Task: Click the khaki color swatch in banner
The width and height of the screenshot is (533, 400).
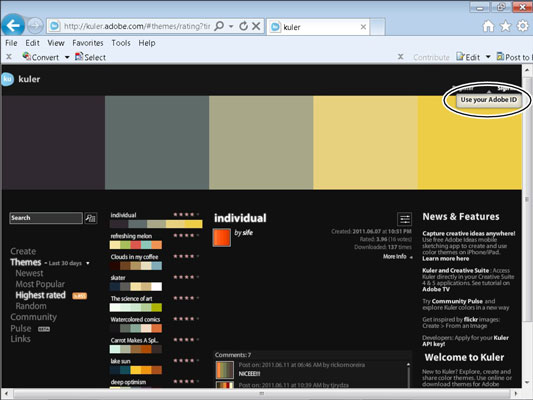Action: (x=261, y=142)
